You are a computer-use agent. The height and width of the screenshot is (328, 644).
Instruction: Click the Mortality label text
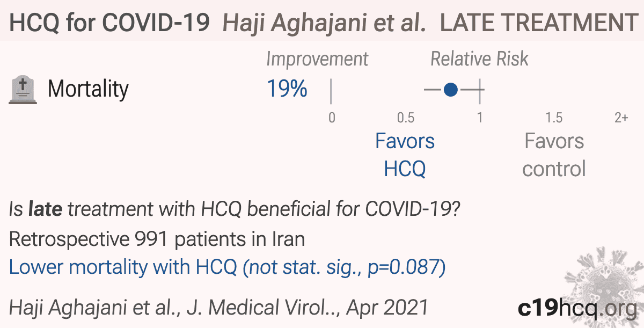pos(88,89)
